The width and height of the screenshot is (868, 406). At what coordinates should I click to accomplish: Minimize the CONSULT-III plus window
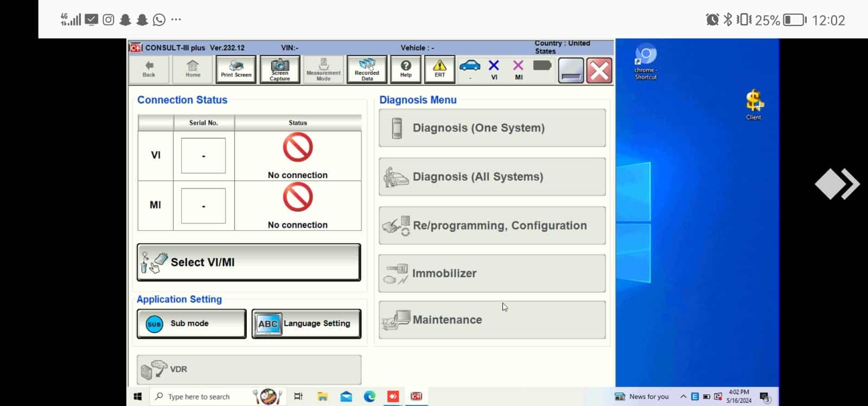point(571,71)
